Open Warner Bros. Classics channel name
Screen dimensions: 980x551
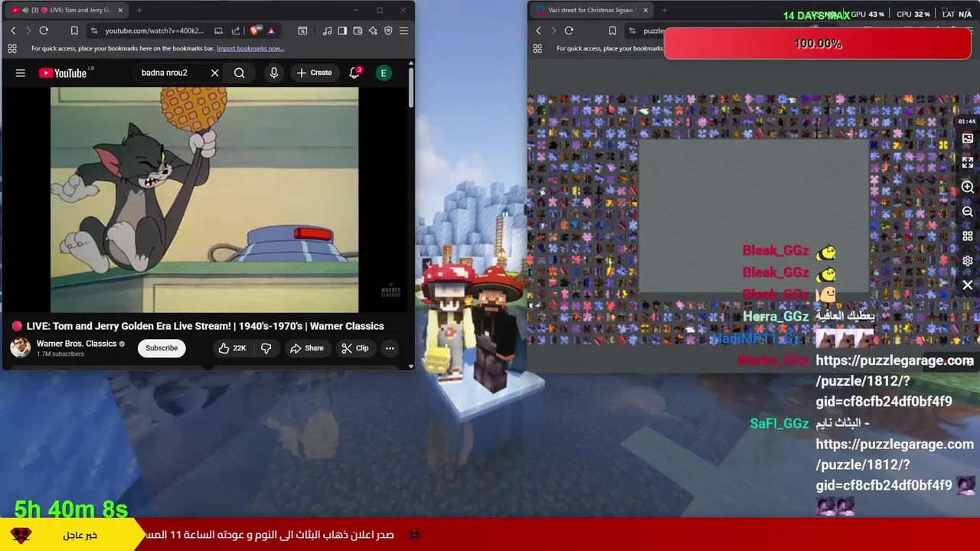pos(77,344)
